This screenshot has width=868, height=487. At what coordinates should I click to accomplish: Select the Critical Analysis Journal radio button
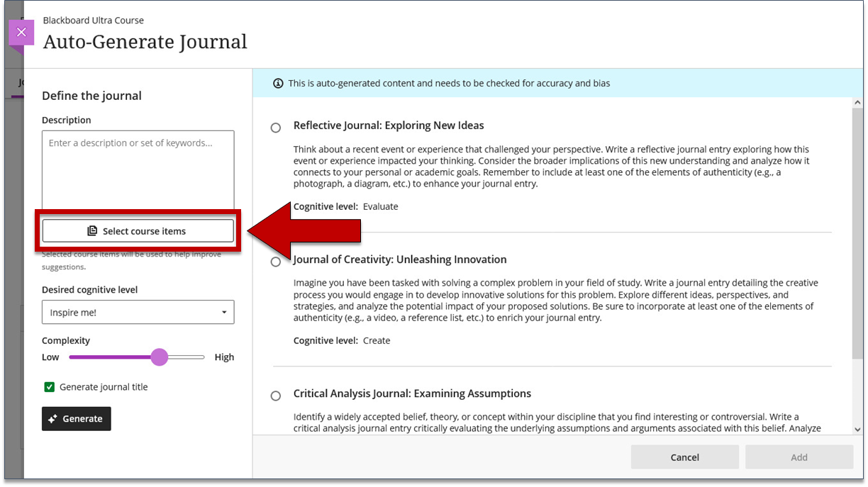pos(276,396)
